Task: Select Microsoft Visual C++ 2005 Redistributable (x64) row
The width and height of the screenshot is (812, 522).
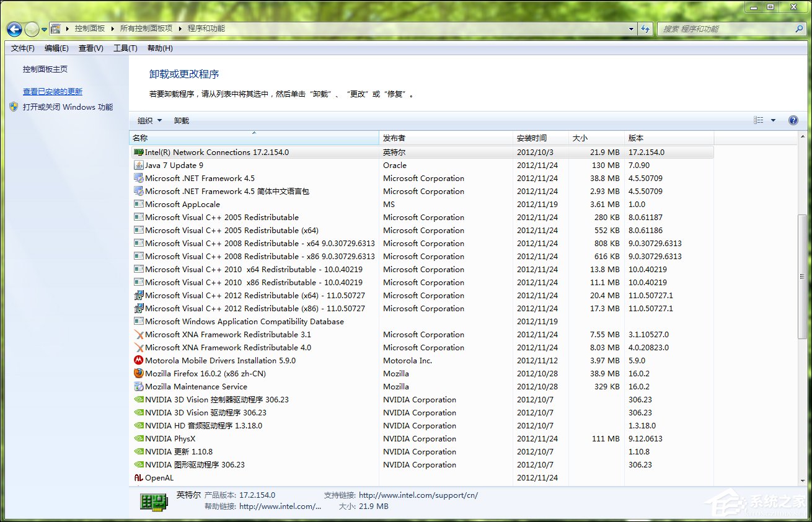Action: pyautogui.click(x=421, y=230)
